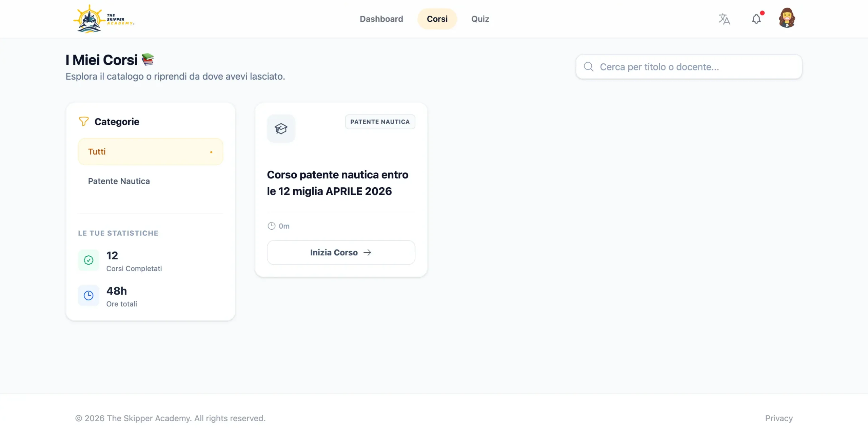Image resolution: width=868 pixels, height=443 pixels.
Task: Focus the Cerca per titolo search field
Action: click(x=695, y=67)
